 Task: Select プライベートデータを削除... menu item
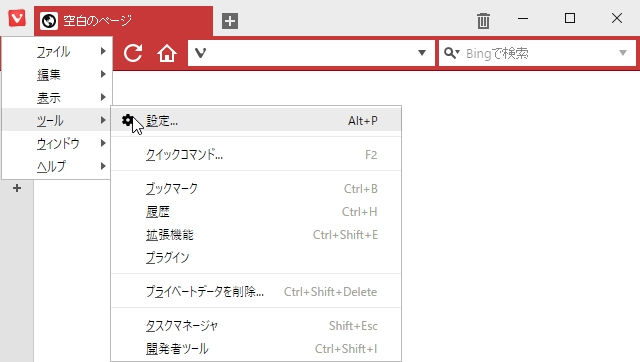click(x=256, y=291)
